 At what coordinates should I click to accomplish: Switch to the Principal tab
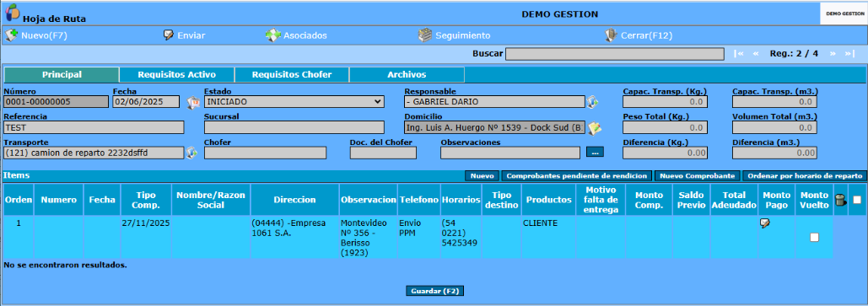(x=62, y=75)
